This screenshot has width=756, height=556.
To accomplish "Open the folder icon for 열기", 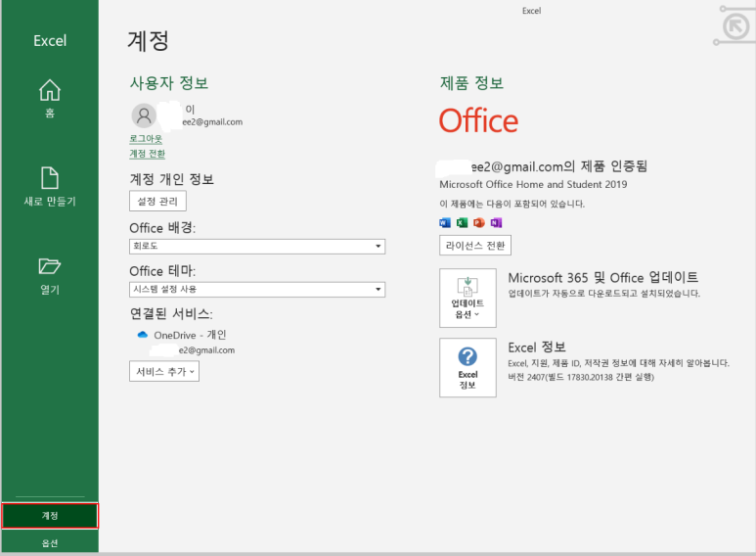I will tap(50, 266).
